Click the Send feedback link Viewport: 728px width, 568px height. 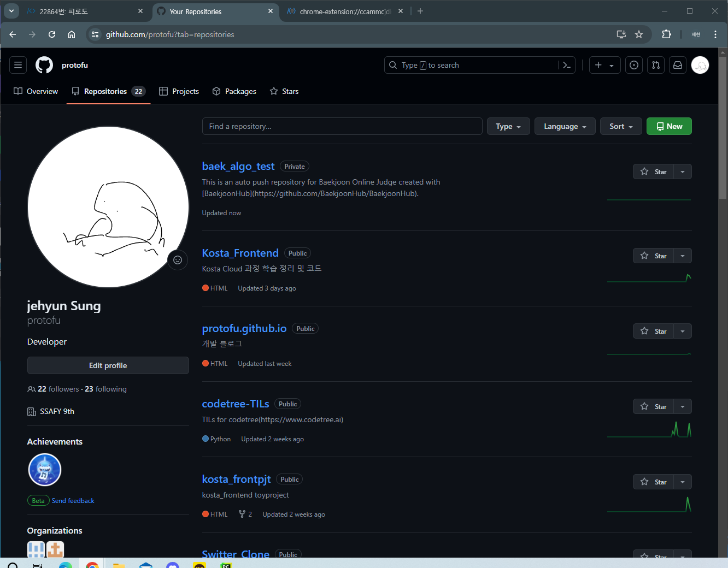[73, 500]
